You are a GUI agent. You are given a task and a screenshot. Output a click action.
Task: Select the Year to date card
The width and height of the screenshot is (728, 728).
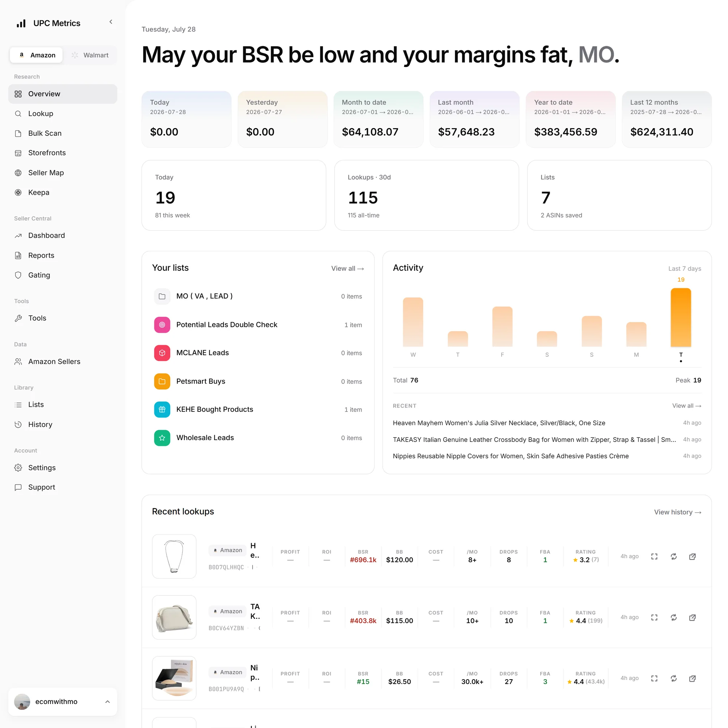[x=570, y=119]
